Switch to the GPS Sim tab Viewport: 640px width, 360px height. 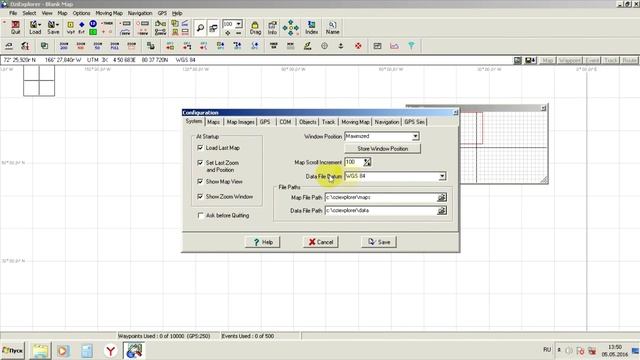click(x=414, y=122)
